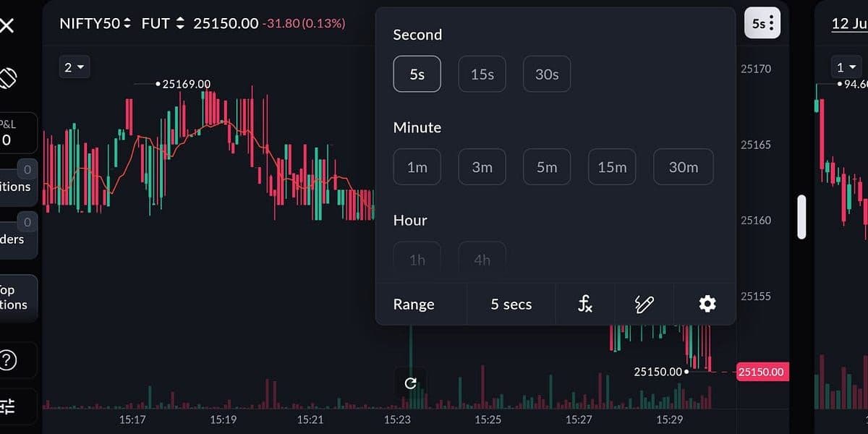Expand the NIFTY50 symbol selector
868x434 pixels.
[95, 24]
